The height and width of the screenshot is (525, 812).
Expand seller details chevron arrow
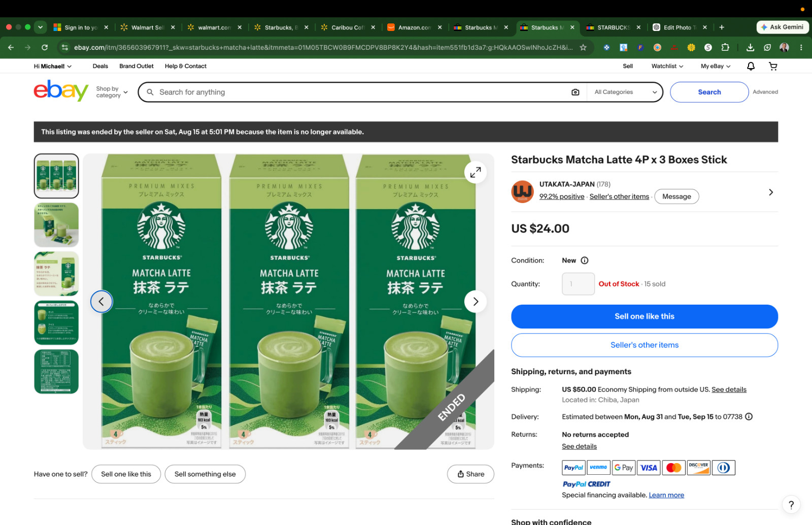(x=771, y=192)
